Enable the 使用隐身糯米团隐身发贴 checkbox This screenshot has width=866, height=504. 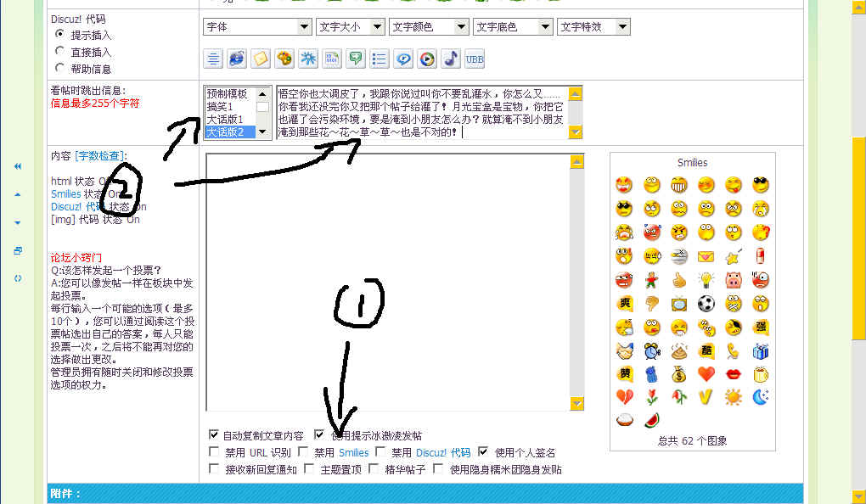438,468
